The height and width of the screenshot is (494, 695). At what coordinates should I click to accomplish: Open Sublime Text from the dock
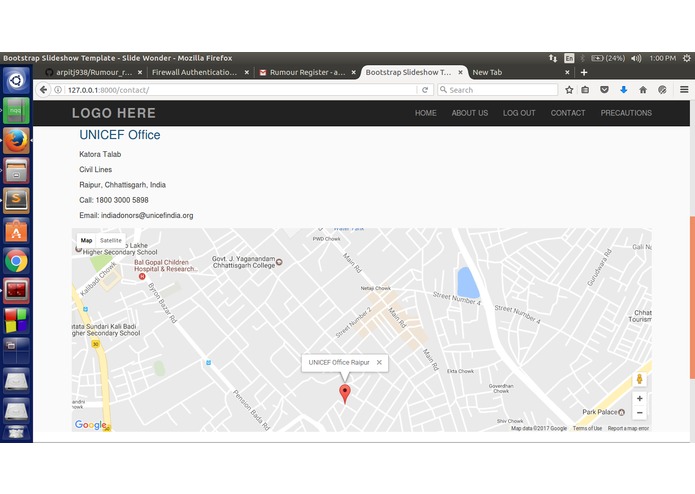[16, 200]
